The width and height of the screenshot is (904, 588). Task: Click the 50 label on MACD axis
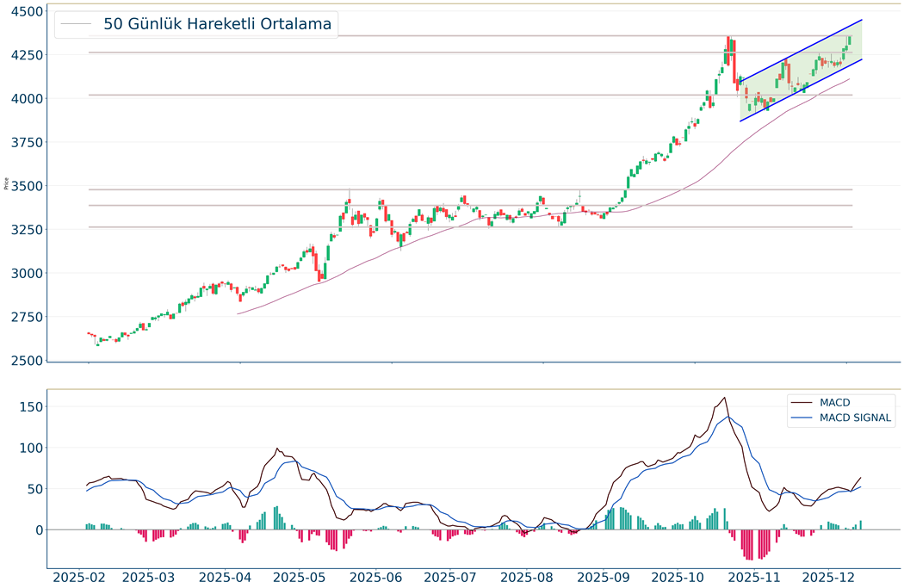(x=33, y=489)
